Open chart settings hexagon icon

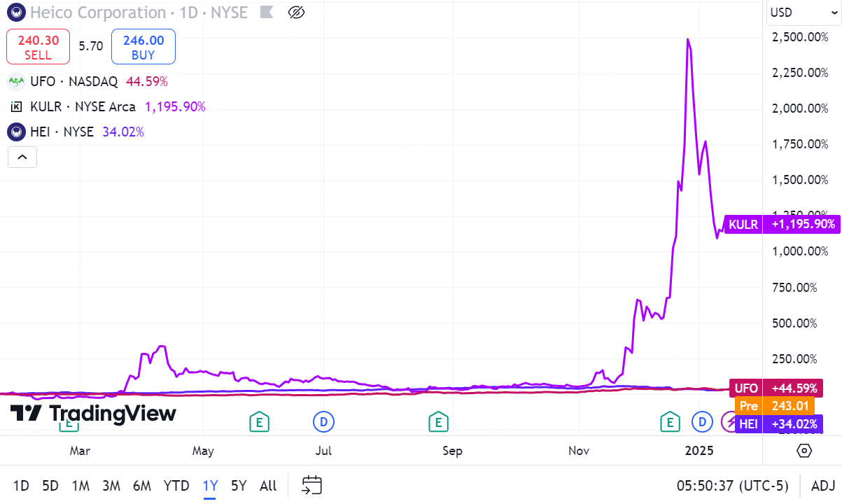tap(804, 450)
